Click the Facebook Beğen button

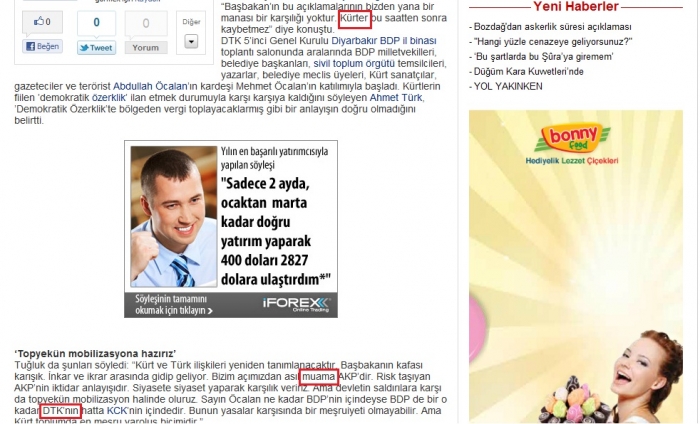[42, 46]
